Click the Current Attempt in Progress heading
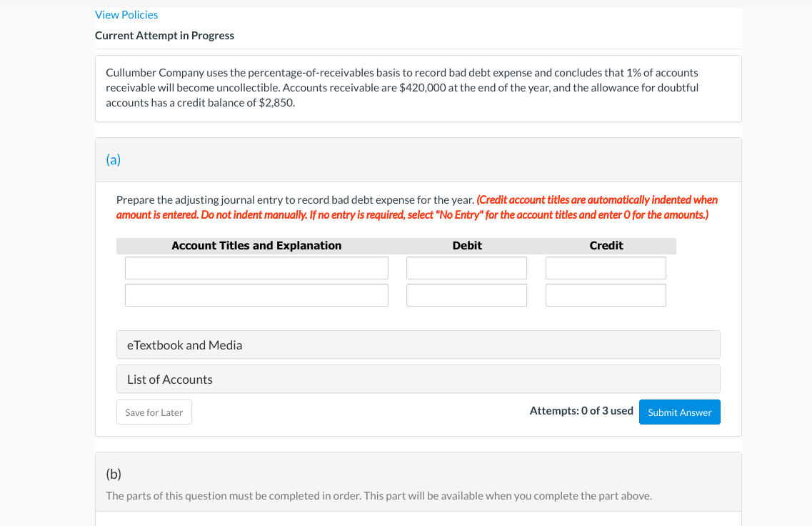The width and height of the screenshot is (812, 526). (x=165, y=35)
